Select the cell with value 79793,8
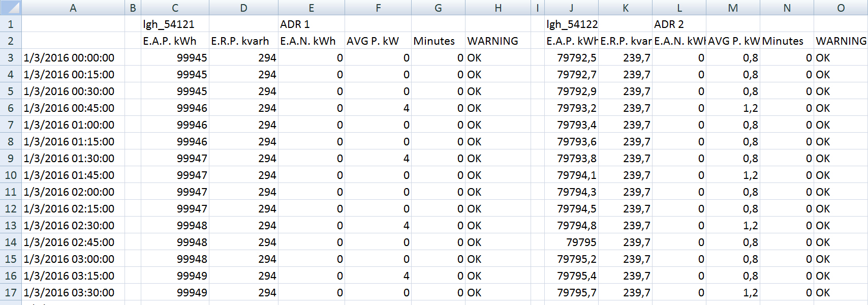Image resolution: width=868 pixels, height=305 pixels. pyautogui.click(x=571, y=158)
